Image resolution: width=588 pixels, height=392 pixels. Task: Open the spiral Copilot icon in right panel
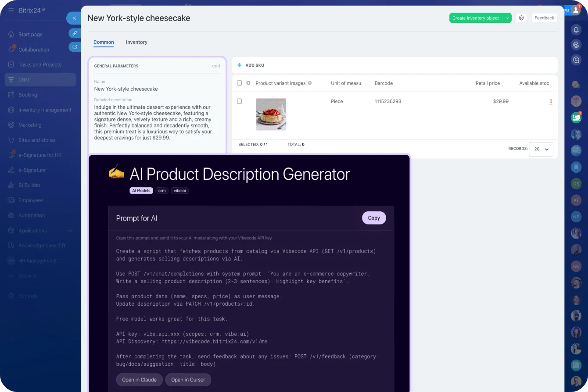[576, 45]
